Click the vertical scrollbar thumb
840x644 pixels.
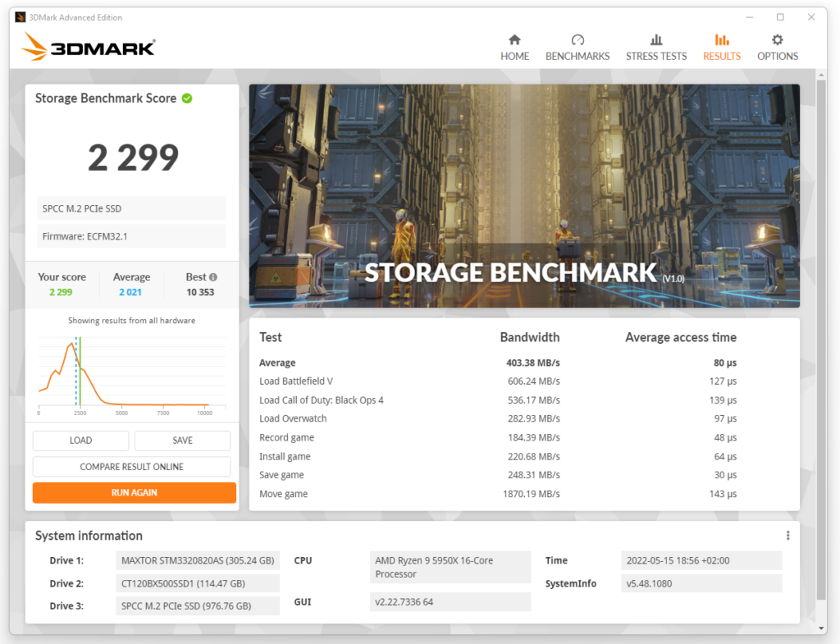pos(821,340)
